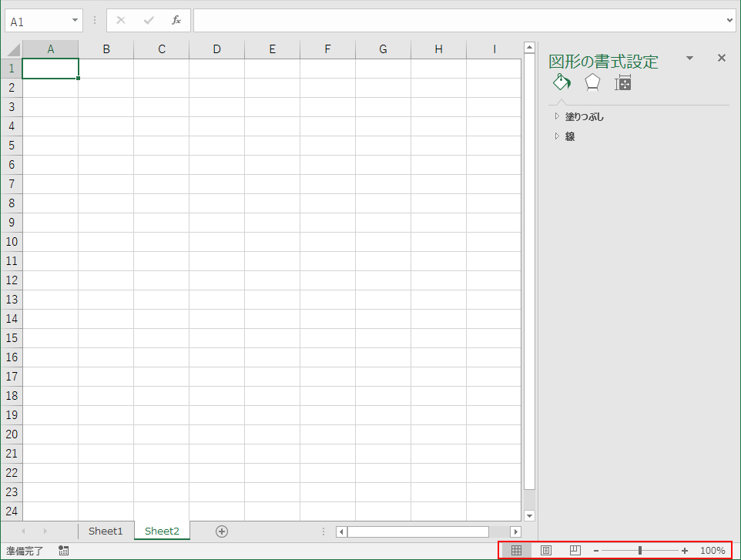Screen dimensions: 741x560
Task: Click the horizontal scrollbar left arrow
Action: pyautogui.click(x=341, y=531)
